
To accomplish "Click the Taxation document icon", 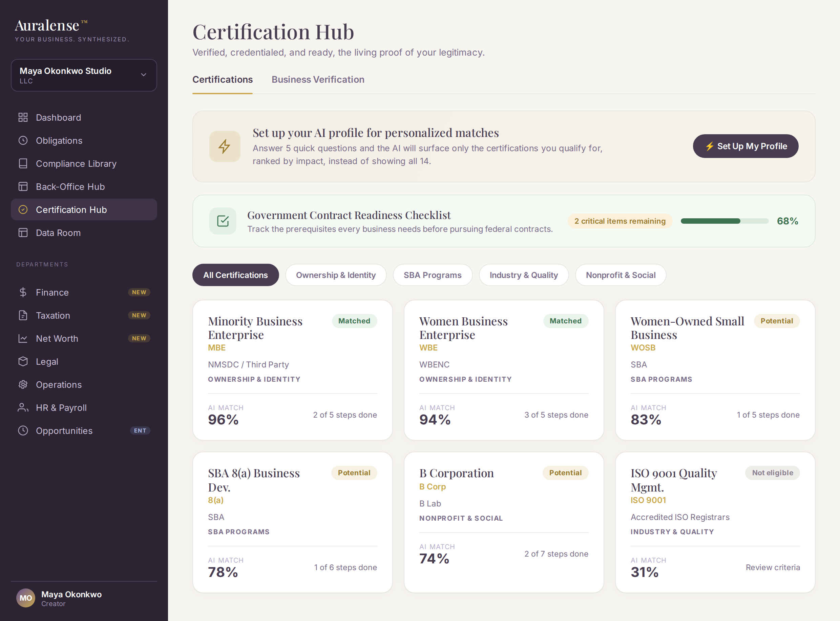I will click(x=23, y=315).
